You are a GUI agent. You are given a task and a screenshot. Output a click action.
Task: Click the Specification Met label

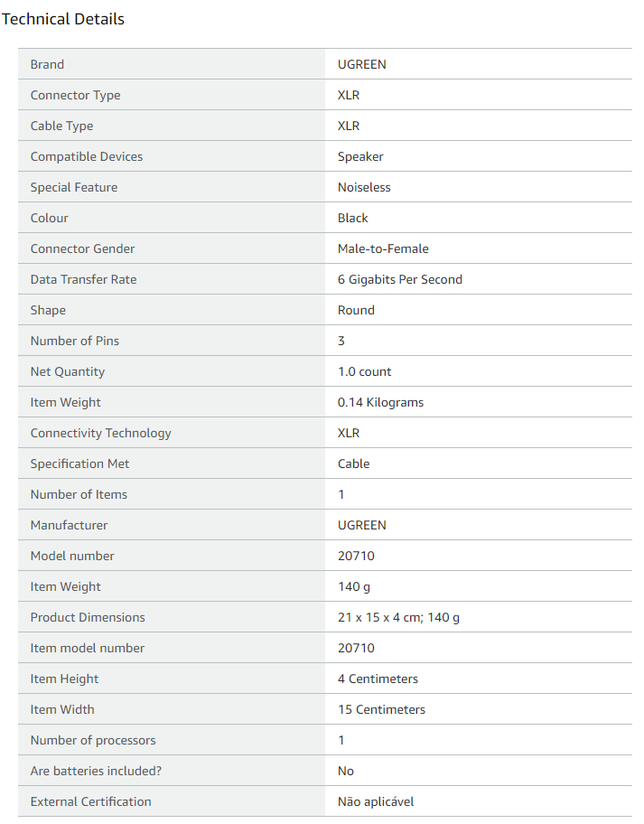(x=79, y=463)
